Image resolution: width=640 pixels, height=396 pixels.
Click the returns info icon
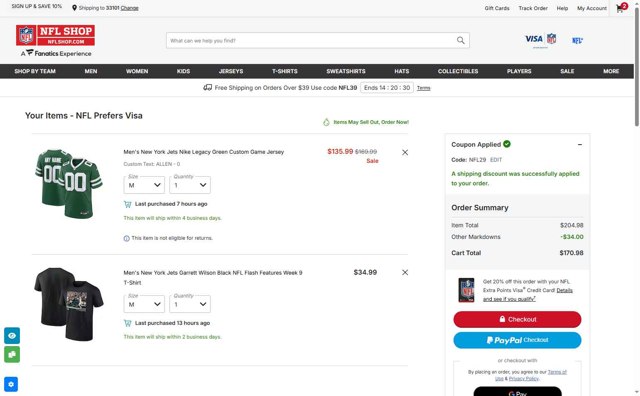(127, 238)
